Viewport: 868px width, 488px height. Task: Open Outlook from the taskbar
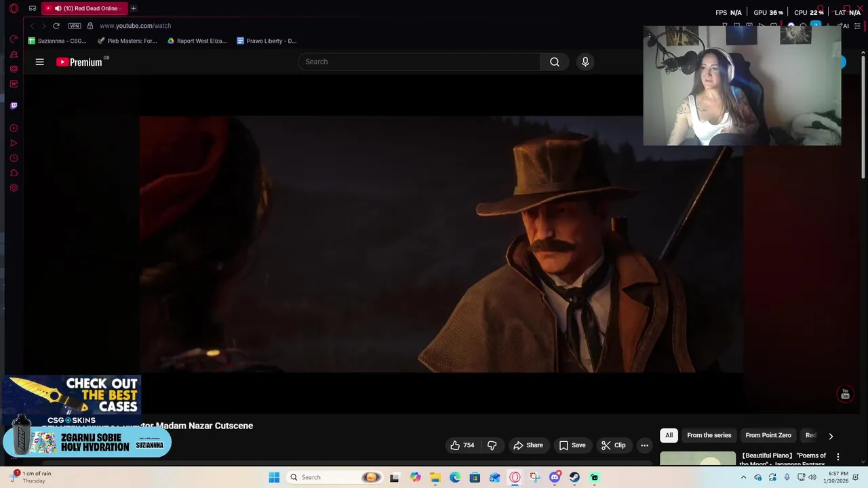(x=495, y=477)
